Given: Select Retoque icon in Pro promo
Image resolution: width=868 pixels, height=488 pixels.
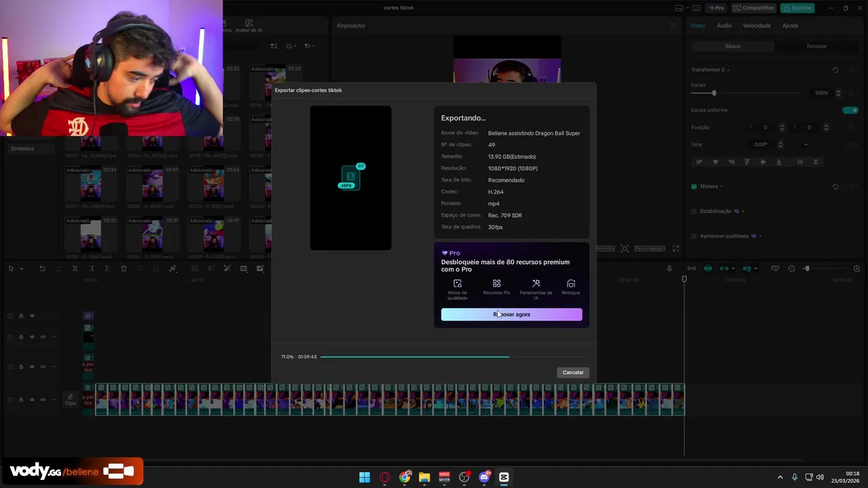Looking at the screenshot, I should (571, 283).
